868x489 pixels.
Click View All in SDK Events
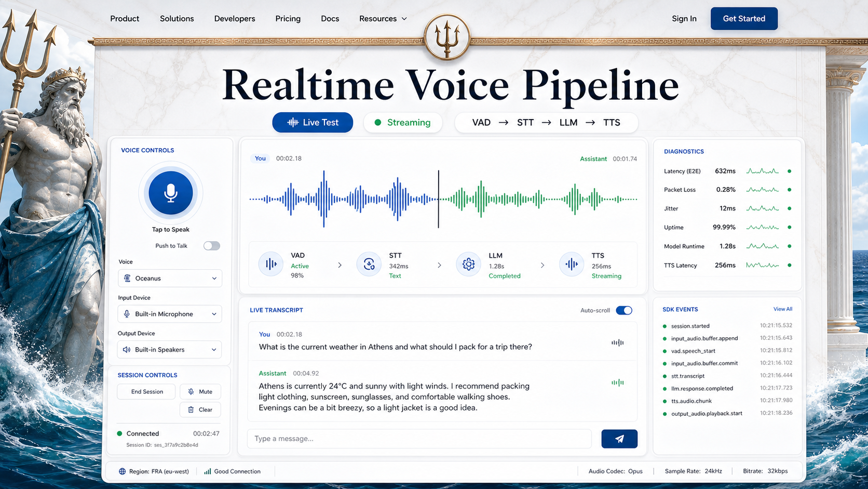tap(783, 309)
